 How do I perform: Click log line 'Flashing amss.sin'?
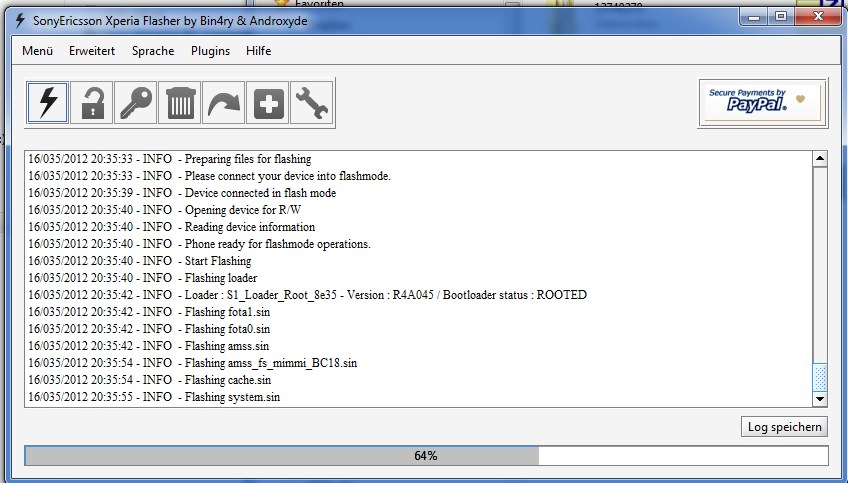click(149, 346)
